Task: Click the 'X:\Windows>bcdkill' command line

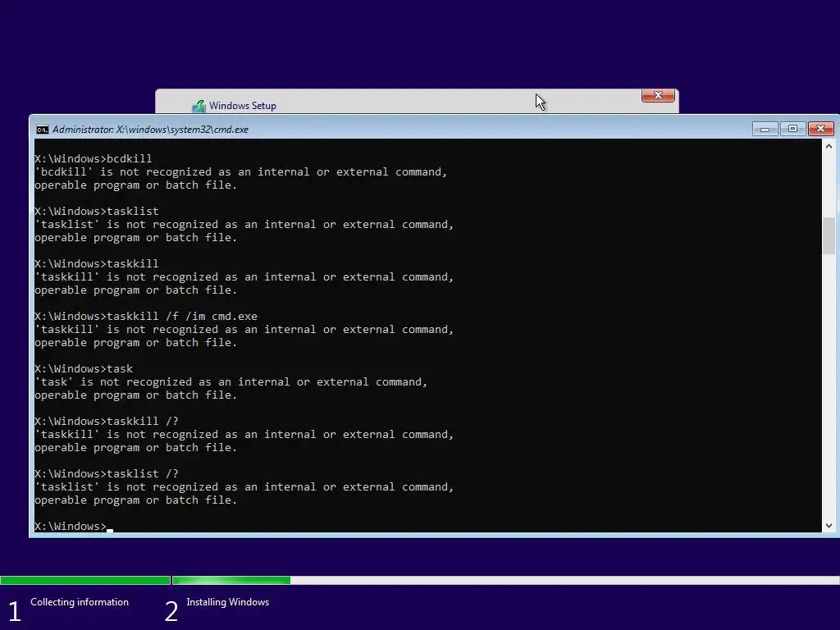Action: [x=94, y=158]
